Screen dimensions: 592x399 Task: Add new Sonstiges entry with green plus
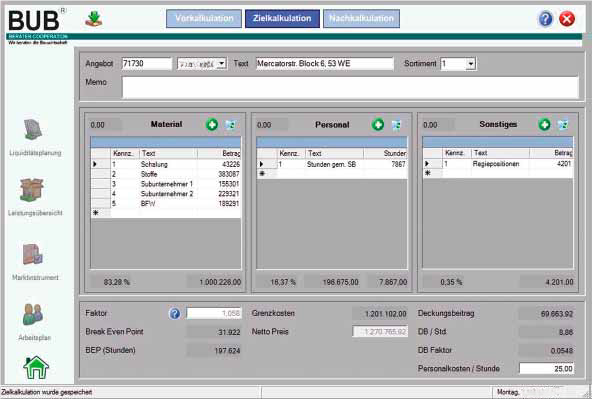[x=544, y=124]
